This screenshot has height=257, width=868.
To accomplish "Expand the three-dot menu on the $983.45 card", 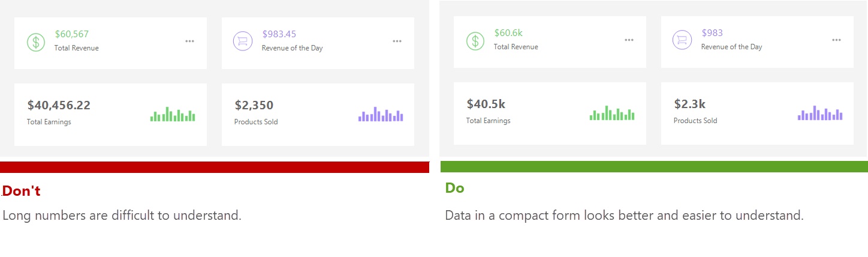I will pyautogui.click(x=397, y=41).
